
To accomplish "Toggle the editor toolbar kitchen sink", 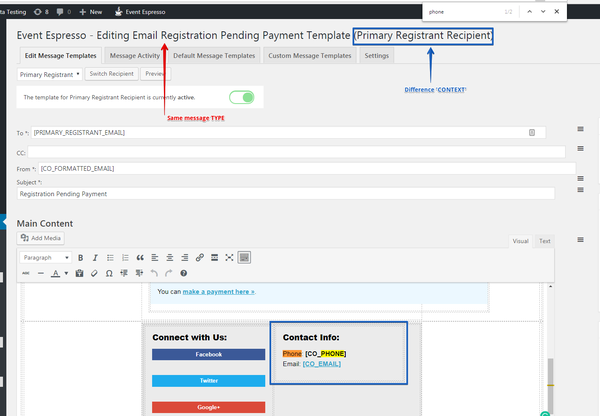I will 244,258.
